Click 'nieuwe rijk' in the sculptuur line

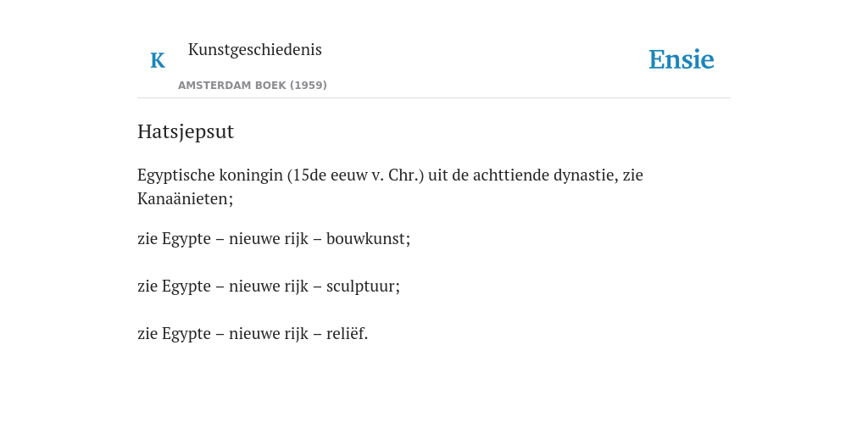pos(269,287)
